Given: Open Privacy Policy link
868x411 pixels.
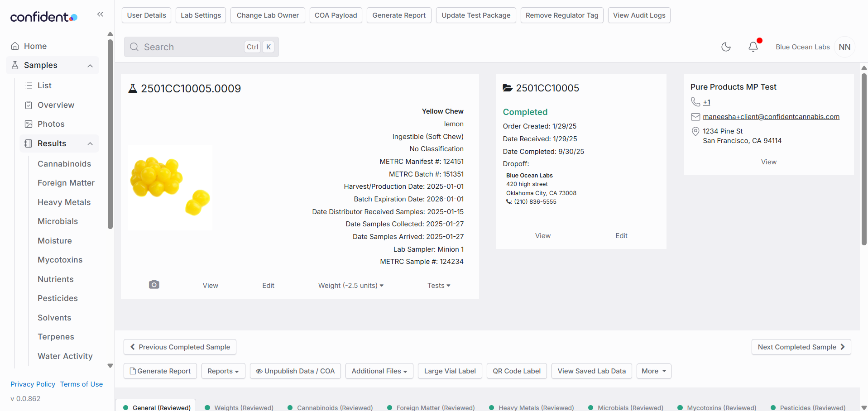Looking at the screenshot, I should click(x=33, y=384).
